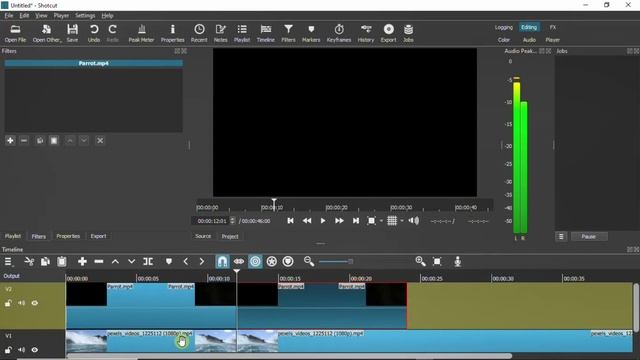Open the Jobs panel from toolbar
This screenshot has width=640, height=360.
[x=408, y=33]
